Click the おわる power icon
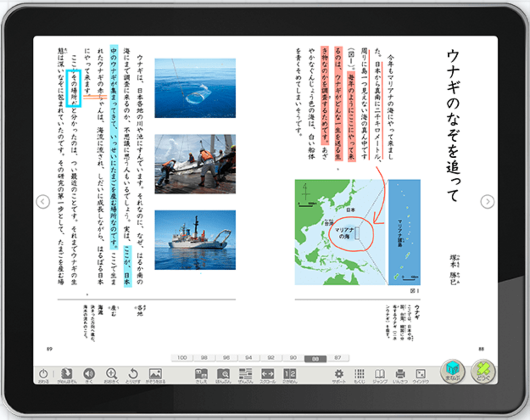 43,374
